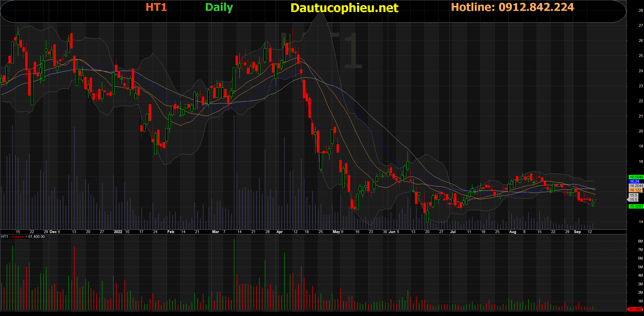Click the Feb month marker on axis

point(170,232)
